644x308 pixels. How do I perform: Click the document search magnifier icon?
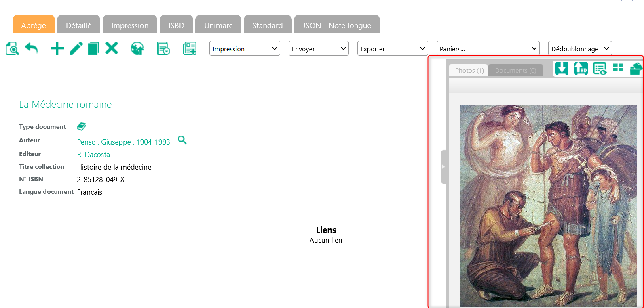12,48
